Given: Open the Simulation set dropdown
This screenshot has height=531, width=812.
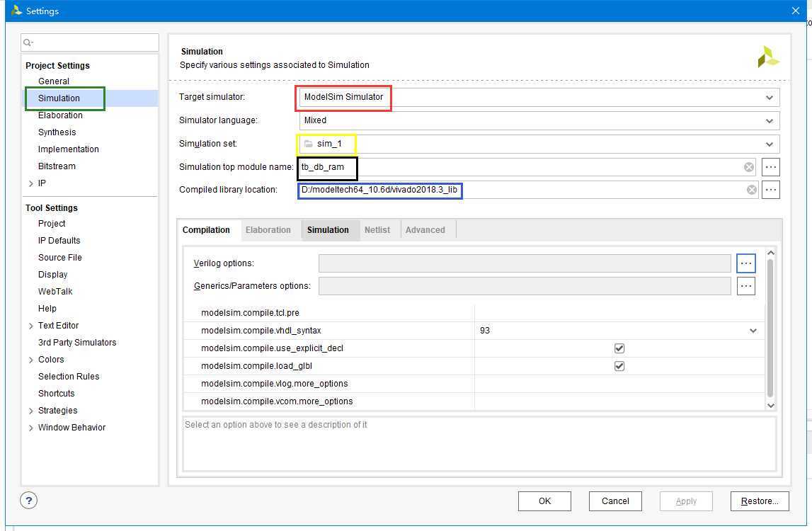Looking at the screenshot, I should click(x=769, y=144).
